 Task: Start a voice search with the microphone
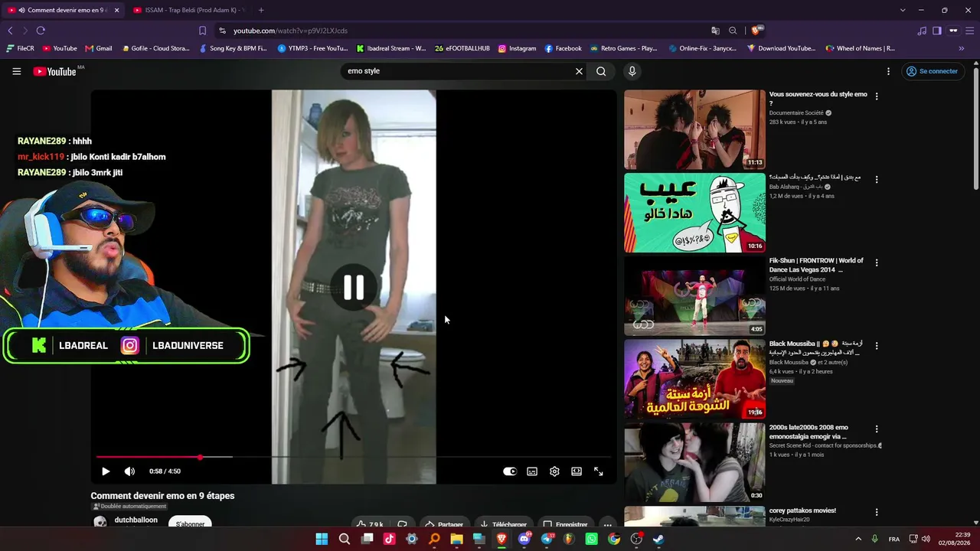[x=632, y=71]
